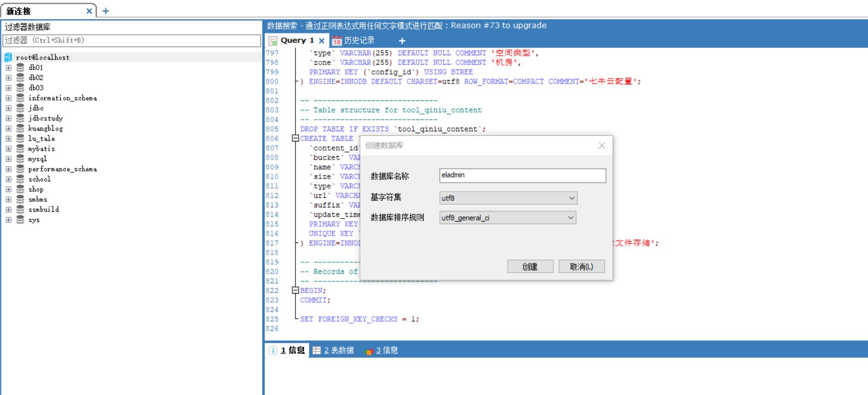This screenshot has height=395, width=868.
Task: Click the database filter input box
Action: click(x=132, y=41)
